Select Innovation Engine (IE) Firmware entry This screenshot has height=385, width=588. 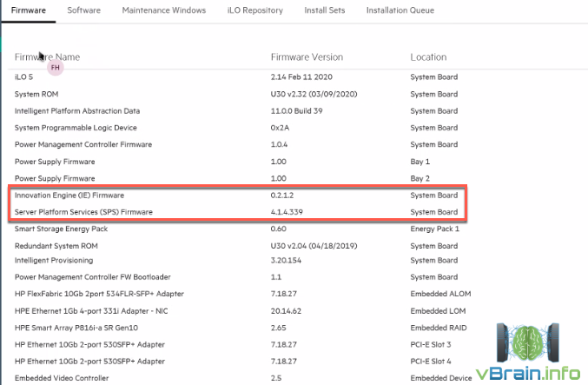point(69,196)
